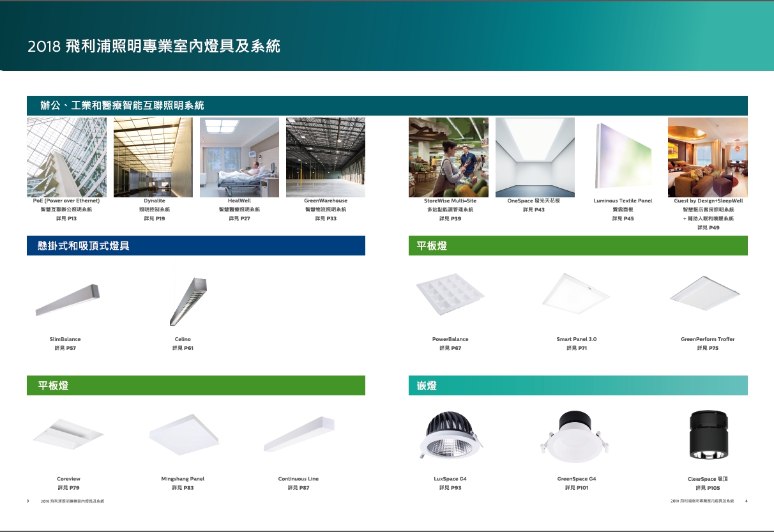Screen dimensions: 774x532
Task: Click the LuxSpace G4 downlight image
Action: click(x=450, y=435)
